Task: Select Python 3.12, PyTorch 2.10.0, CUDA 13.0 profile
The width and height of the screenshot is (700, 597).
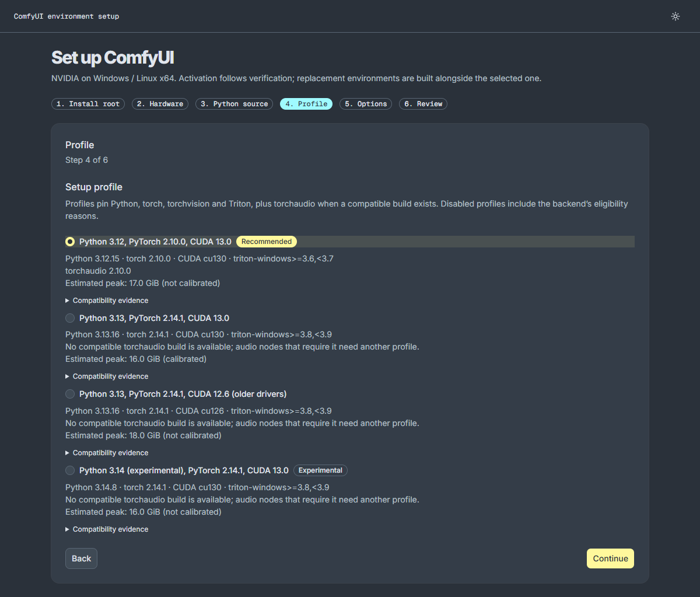Action: 70,242
